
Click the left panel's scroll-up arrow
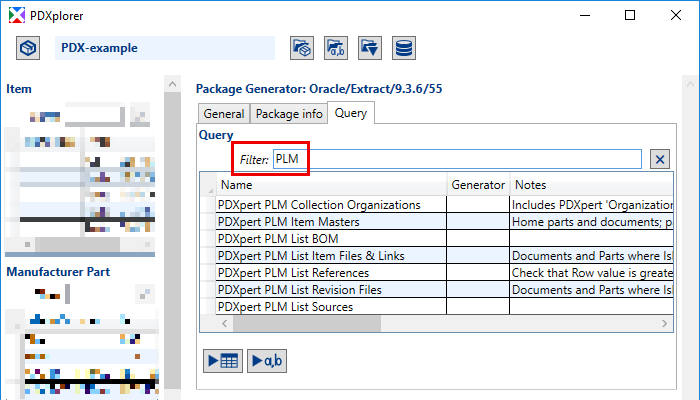click(172, 84)
